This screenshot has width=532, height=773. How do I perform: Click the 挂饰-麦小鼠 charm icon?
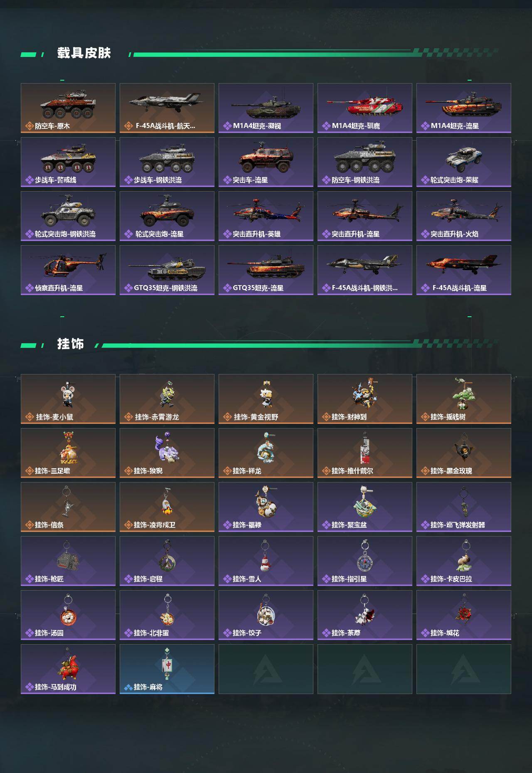click(68, 394)
